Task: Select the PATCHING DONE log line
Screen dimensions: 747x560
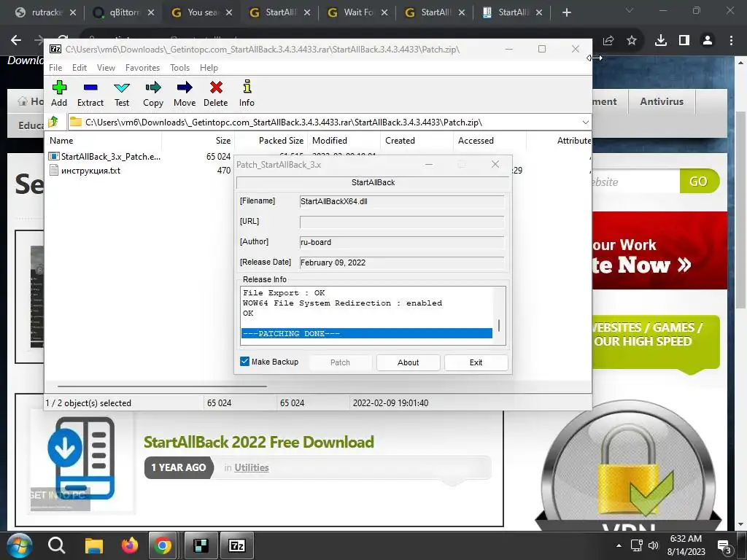Action: coord(367,333)
